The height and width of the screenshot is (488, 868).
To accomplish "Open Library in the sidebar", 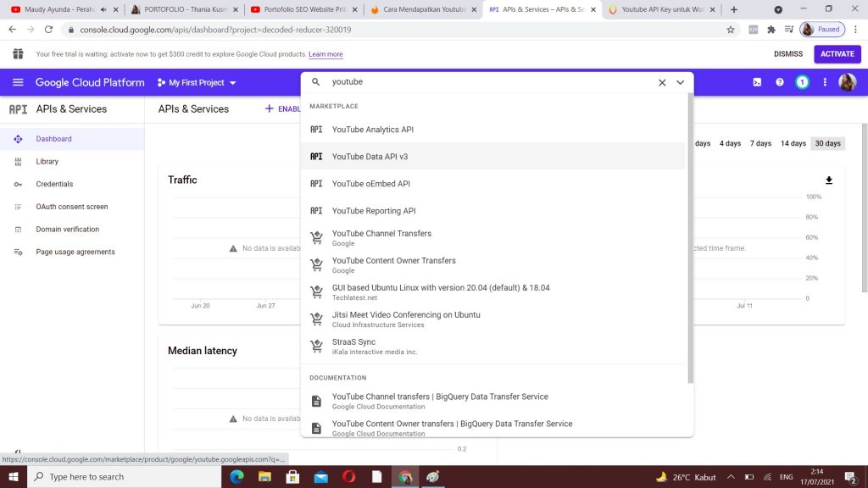I will pos(47,161).
